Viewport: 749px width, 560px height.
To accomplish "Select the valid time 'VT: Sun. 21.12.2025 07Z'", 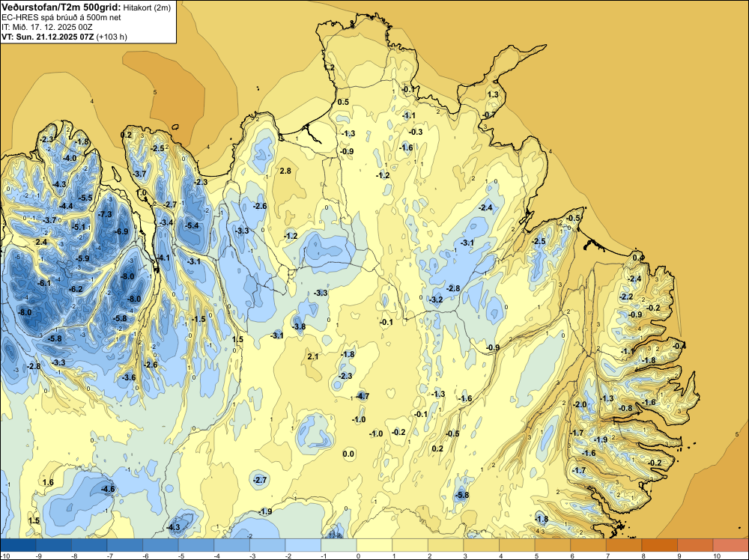I will [48, 37].
